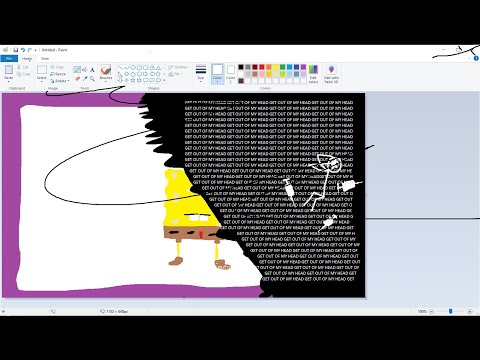
Task: Pick the yellow color swatch
Action: [x=276, y=67]
